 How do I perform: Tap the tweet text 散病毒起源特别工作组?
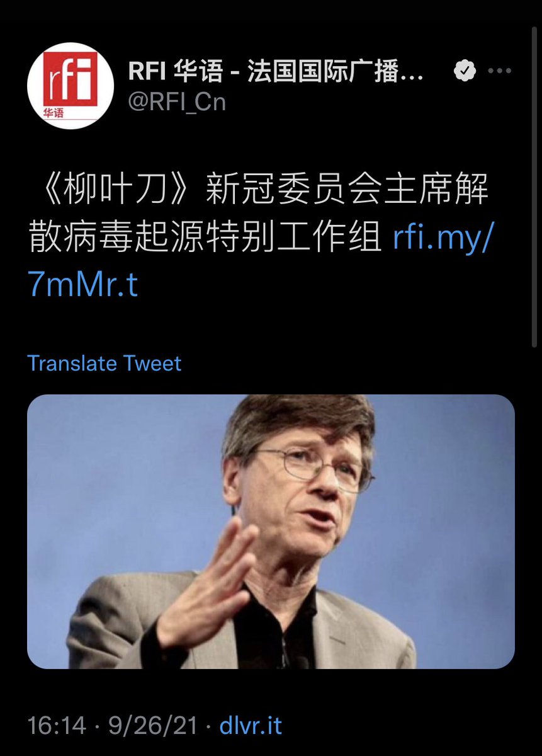pyautogui.click(x=205, y=240)
